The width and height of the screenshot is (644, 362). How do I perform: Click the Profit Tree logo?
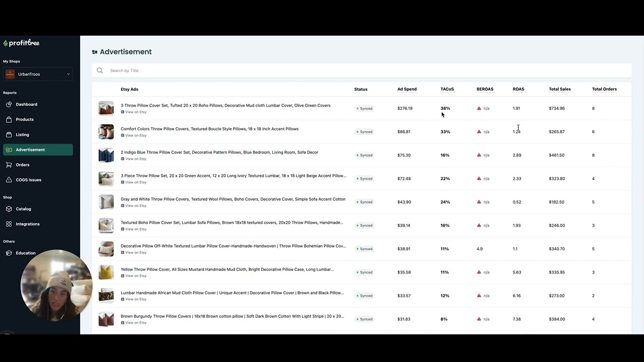[x=21, y=43]
